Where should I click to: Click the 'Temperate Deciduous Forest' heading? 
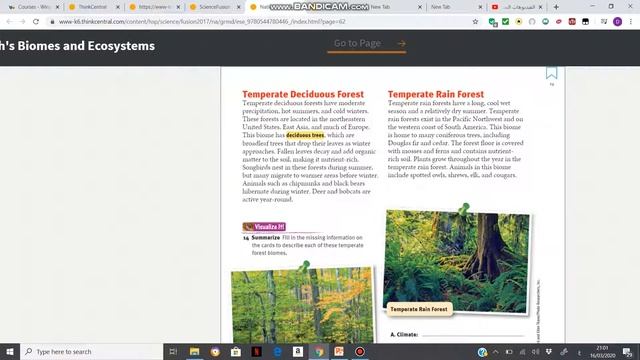303,94
